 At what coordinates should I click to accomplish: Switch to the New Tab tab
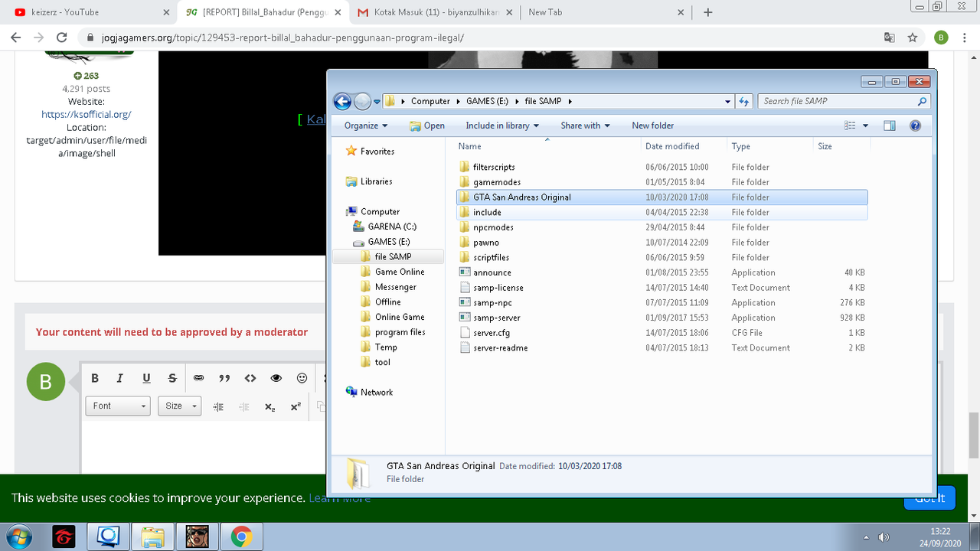point(606,12)
